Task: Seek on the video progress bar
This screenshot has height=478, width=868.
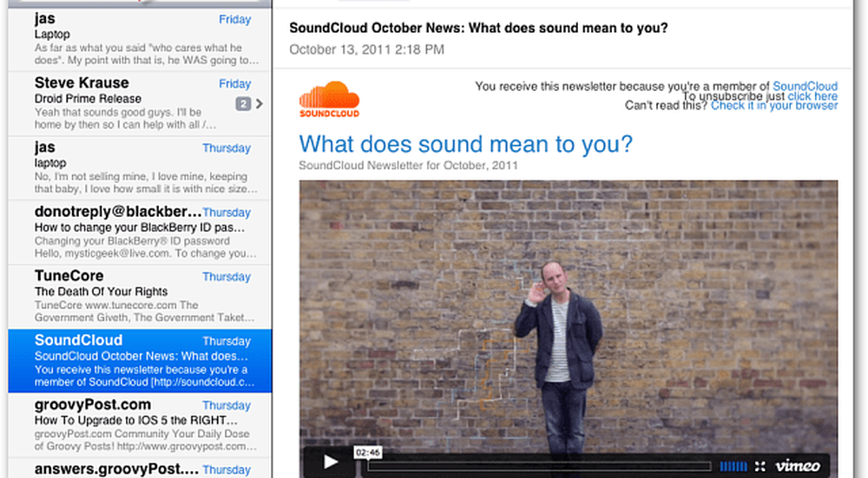Action: click(x=539, y=467)
